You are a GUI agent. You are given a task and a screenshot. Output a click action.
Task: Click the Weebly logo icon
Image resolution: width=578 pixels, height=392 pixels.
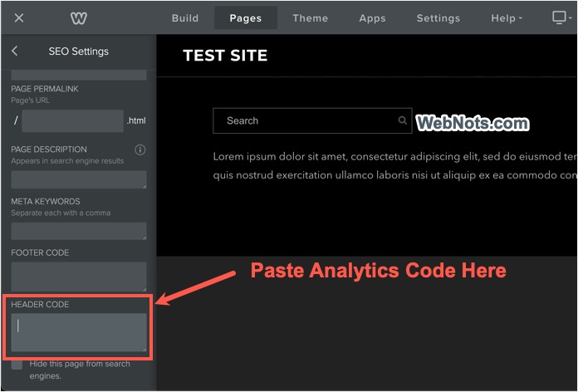pyautogui.click(x=79, y=18)
